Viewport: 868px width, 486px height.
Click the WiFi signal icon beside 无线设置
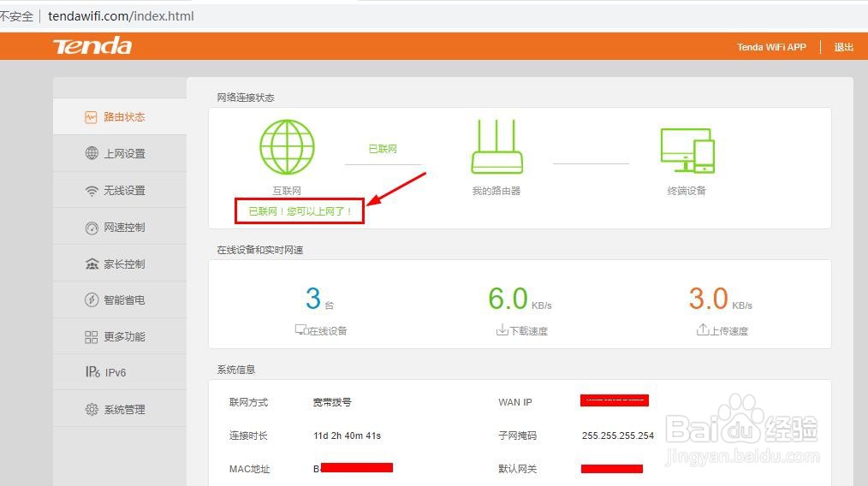tap(92, 191)
